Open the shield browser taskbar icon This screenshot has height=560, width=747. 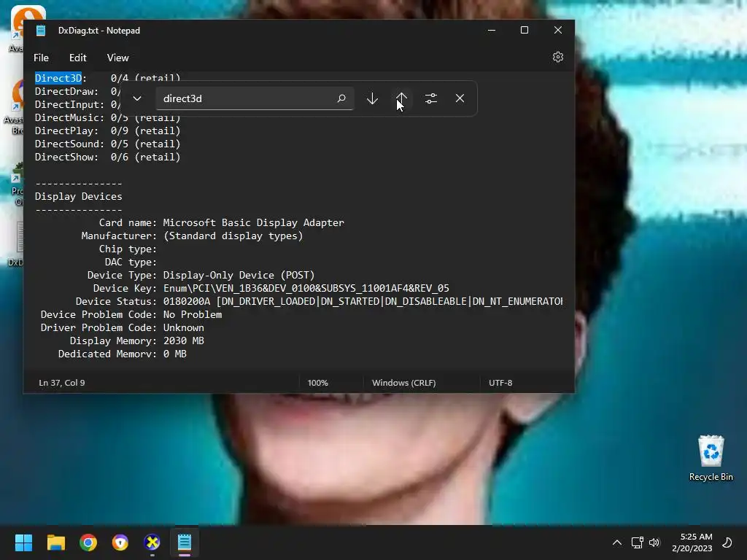coord(120,542)
